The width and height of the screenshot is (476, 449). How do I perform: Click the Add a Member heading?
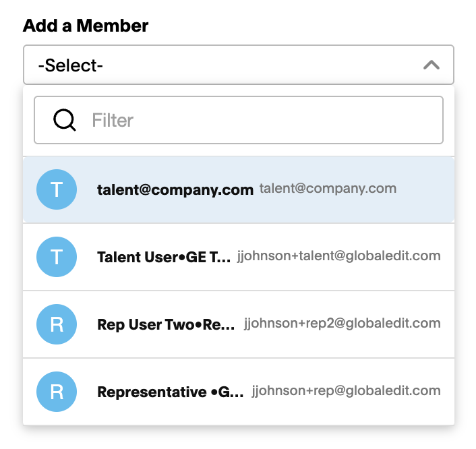click(x=86, y=26)
